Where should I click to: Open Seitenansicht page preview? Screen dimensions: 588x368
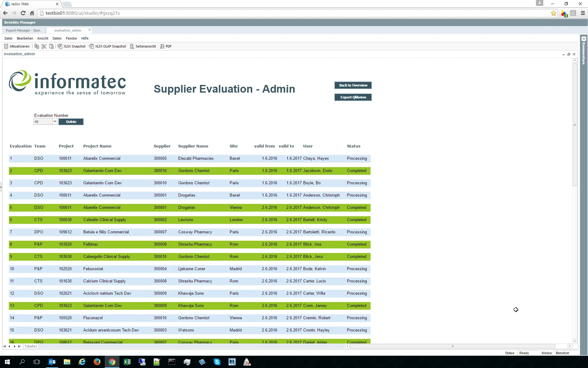point(143,46)
